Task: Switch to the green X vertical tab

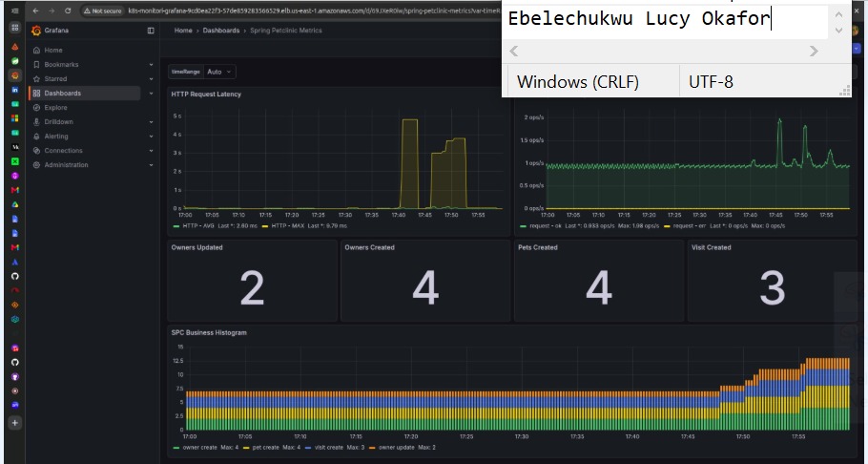Action: 15,161
